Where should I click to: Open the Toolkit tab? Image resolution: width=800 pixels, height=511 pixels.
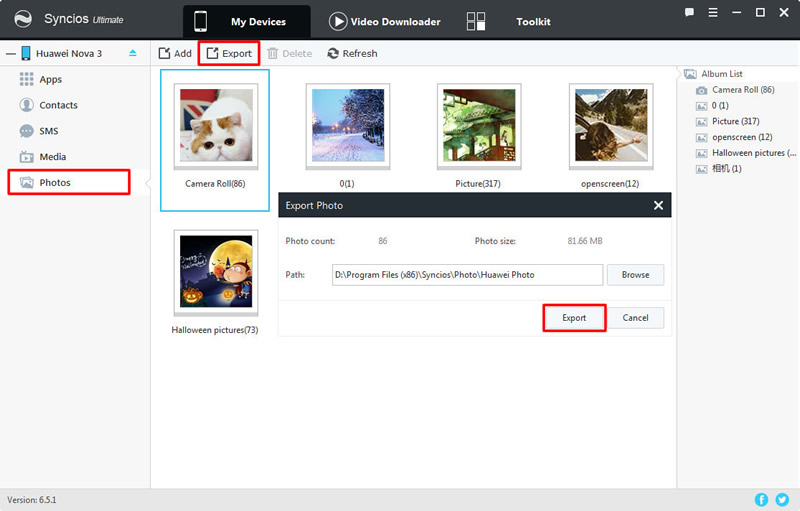509,21
